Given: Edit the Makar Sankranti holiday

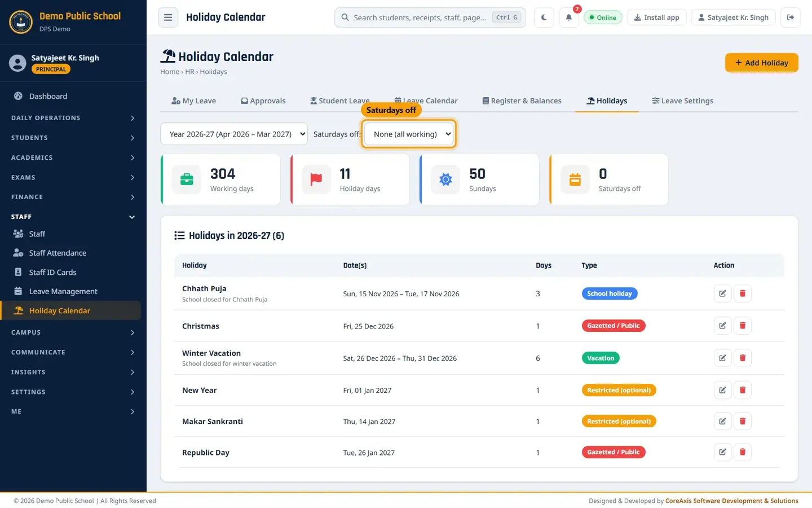Looking at the screenshot, I should (722, 421).
